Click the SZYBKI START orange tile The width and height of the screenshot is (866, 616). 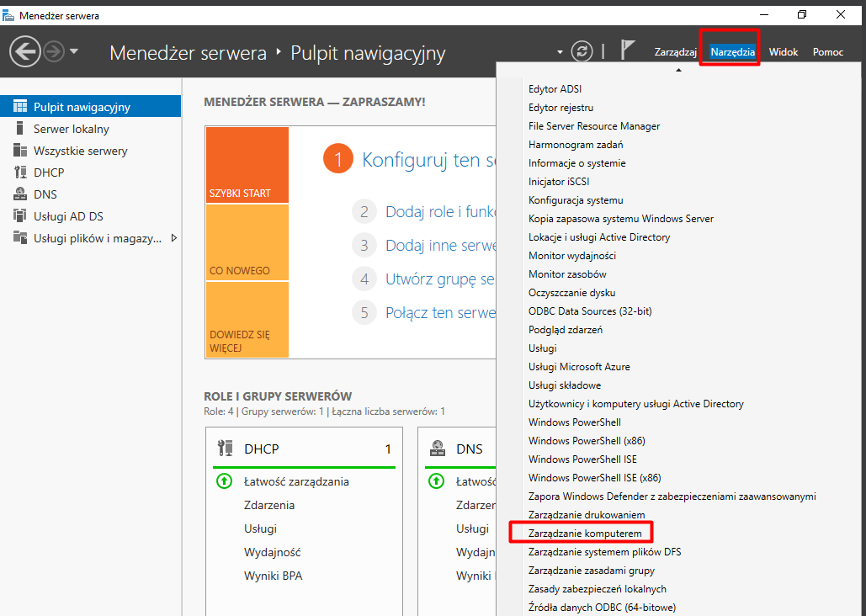247,165
